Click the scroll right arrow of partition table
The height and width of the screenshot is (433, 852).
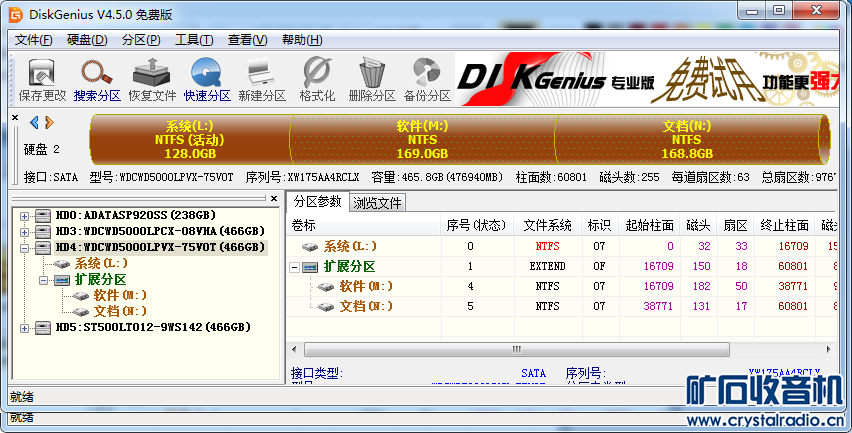coord(829,349)
